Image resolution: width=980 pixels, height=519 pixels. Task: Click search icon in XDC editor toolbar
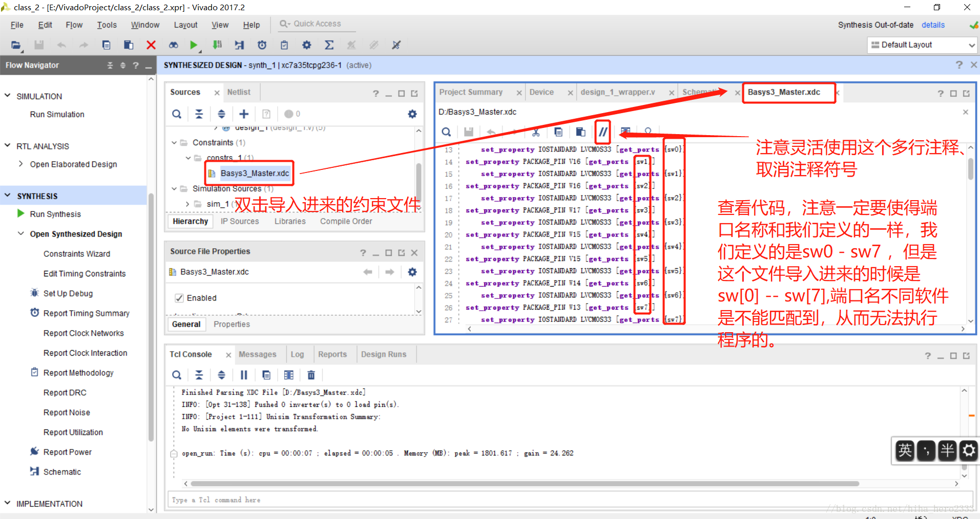click(447, 132)
